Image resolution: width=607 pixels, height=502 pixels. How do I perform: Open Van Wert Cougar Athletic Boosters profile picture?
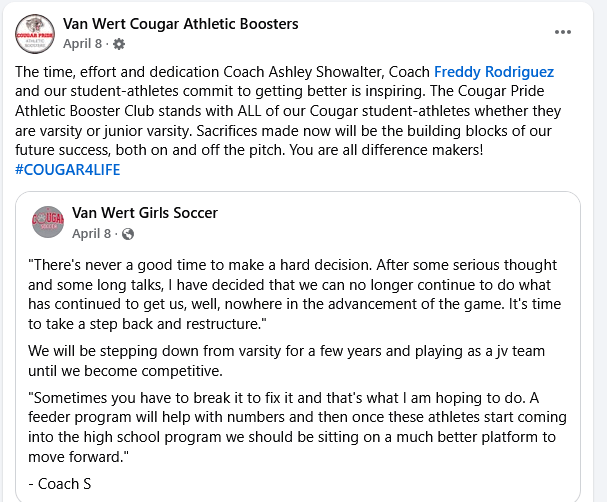pyautogui.click(x=35, y=34)
